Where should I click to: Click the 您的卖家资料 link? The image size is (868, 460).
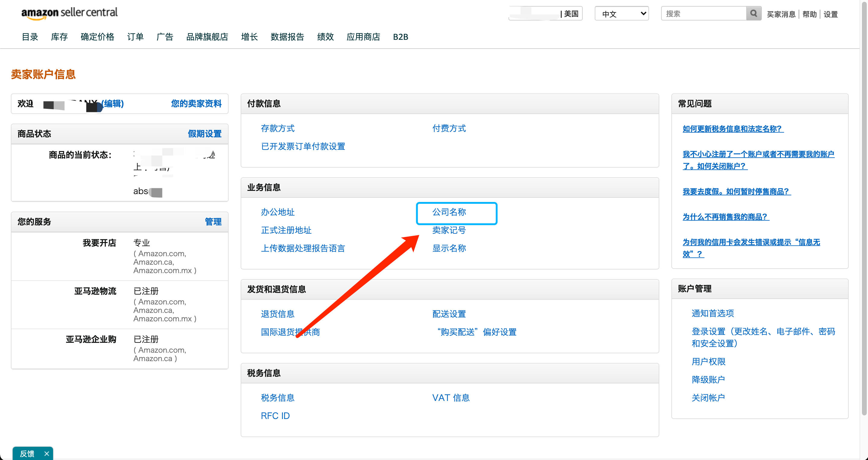196,103
